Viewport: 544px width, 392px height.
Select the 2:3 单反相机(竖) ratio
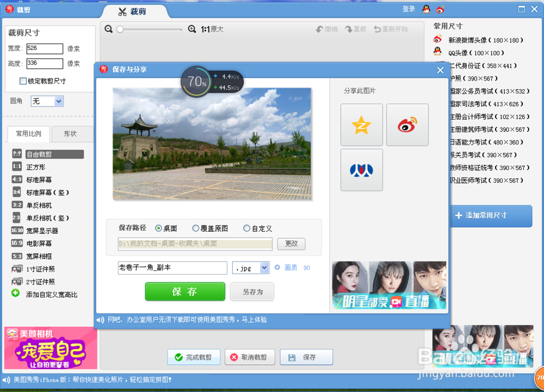click(x=41, y=218)
